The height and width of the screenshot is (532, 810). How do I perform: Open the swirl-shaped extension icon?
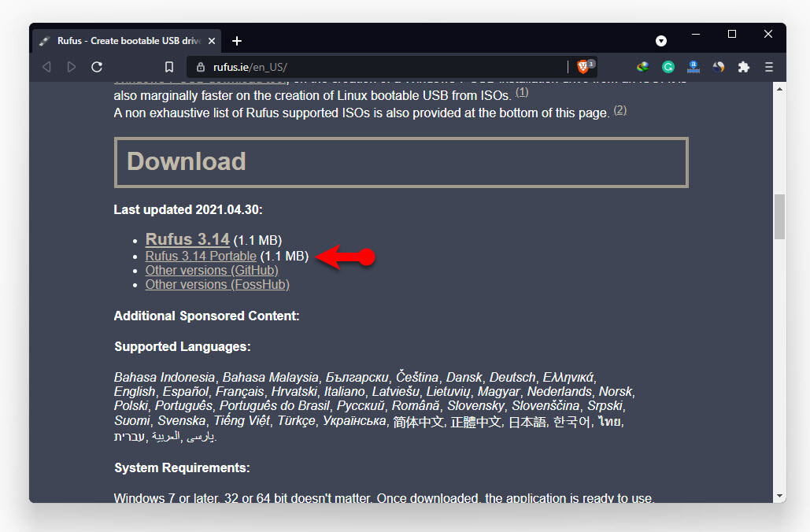click(x=719, y=67)
